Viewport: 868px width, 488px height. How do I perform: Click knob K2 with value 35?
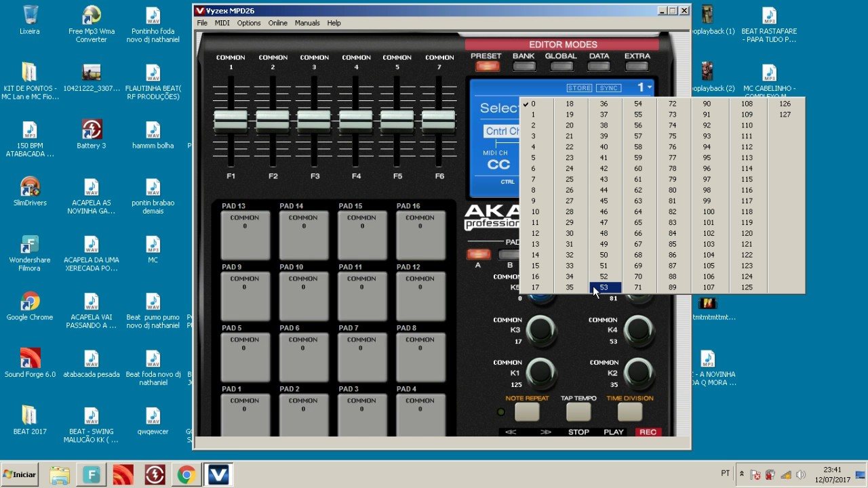click(x=639, y=372)
